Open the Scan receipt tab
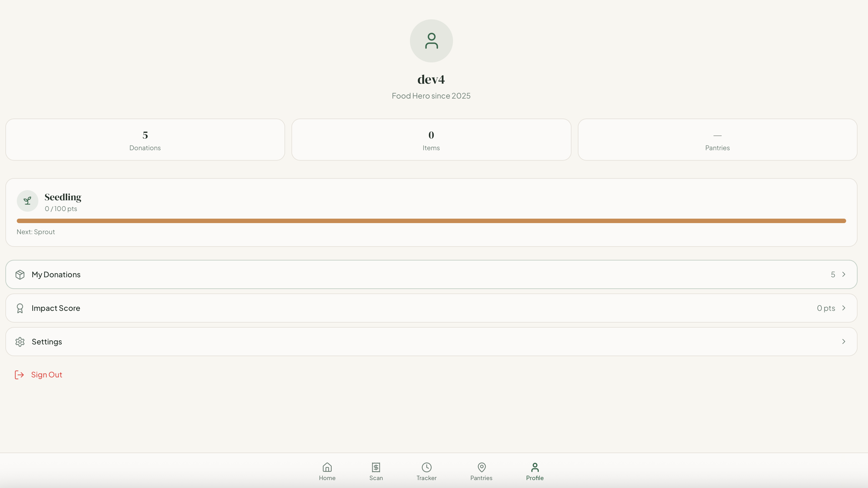Screen dimensions: 868x488 [376, 471]
